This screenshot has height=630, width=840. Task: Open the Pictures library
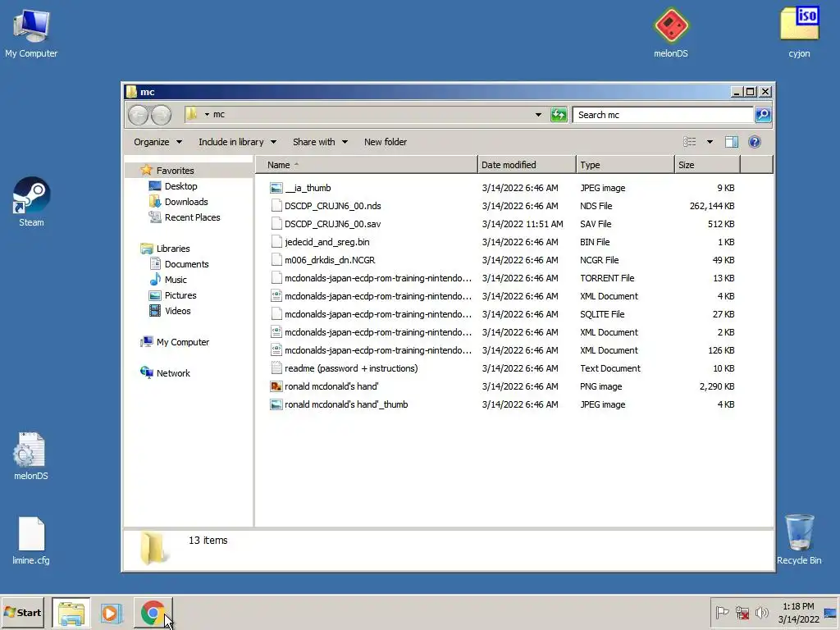click(x=180, y=295)
